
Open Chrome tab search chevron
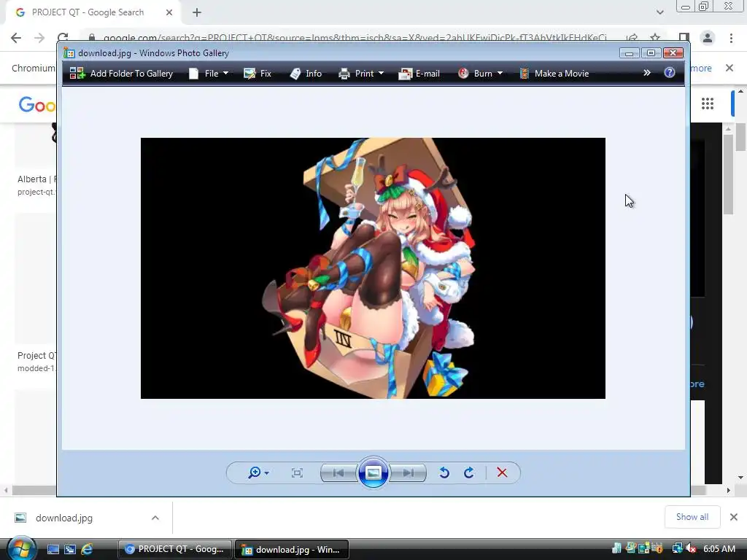coord(659,12)
